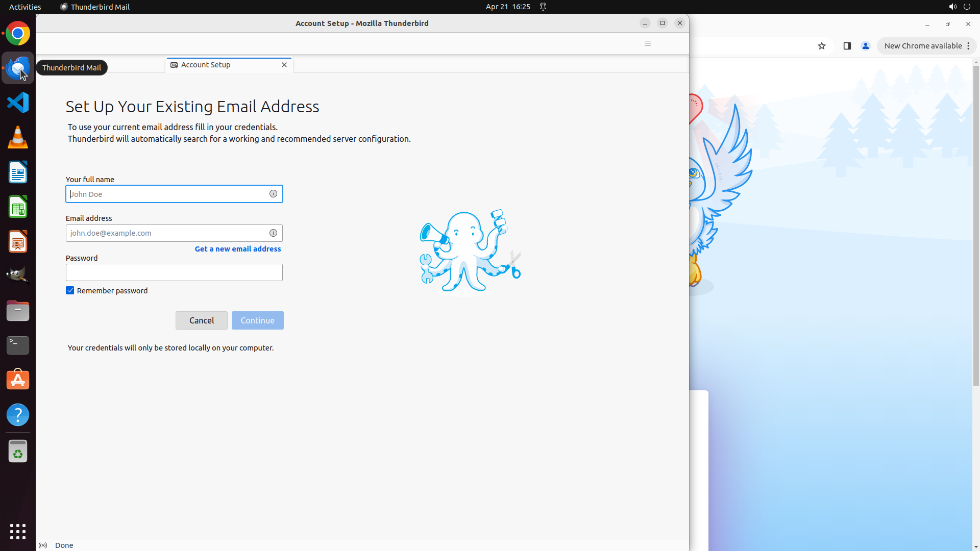Focus the Password input field
The image size is (980, 551).
click(174, 272)
